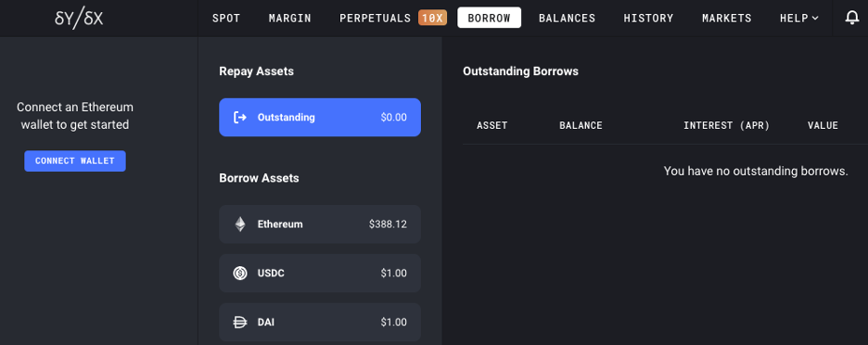868x345 pixels.
Task: Switch to the Margin tab
Action: (x=290, y=19)
